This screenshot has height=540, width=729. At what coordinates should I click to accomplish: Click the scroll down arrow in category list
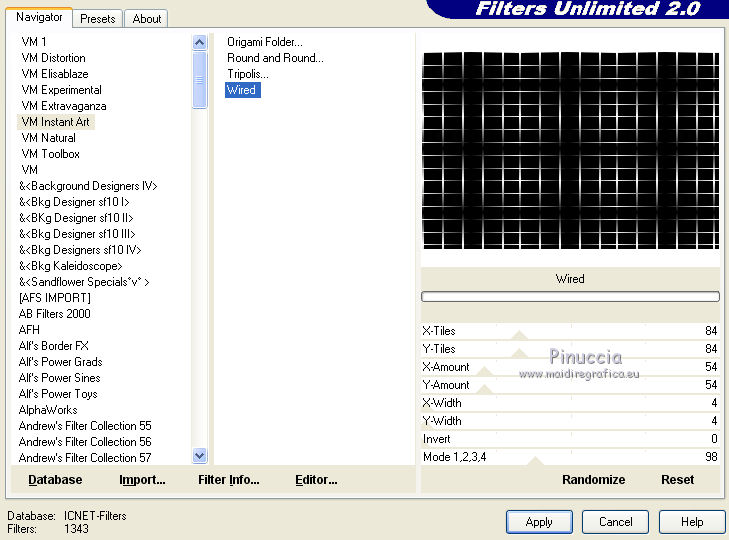[x=199, y=455]
